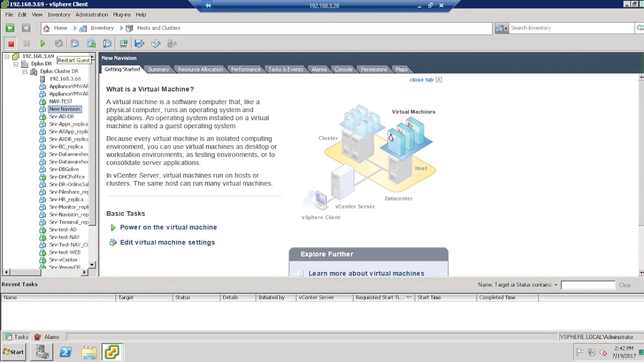Open the folder icon in taskbar
This screenshot has width=644, height=362.
click(90, 352)
